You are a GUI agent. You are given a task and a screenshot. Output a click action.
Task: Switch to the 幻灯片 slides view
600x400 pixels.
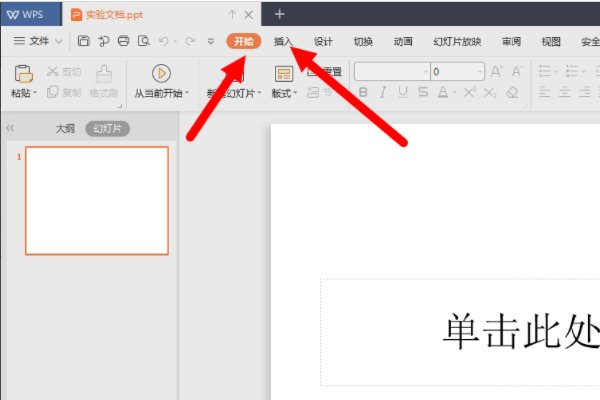(108, 129)
